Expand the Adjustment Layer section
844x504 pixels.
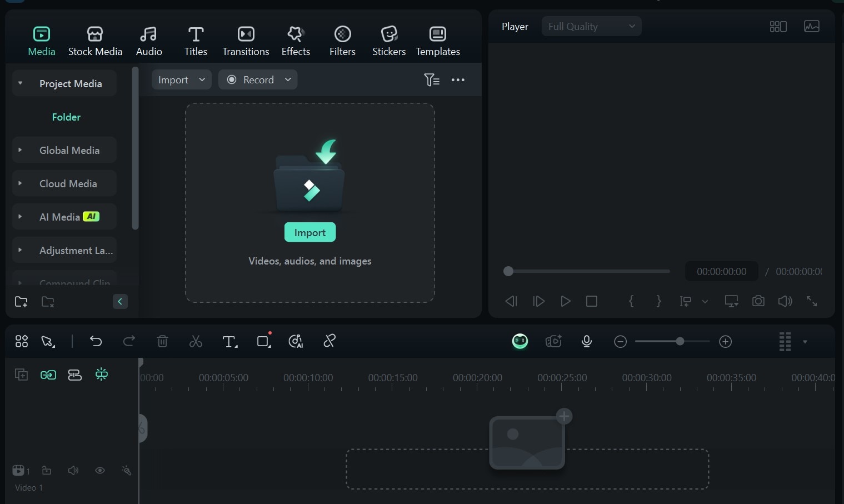tap(20, 250)
